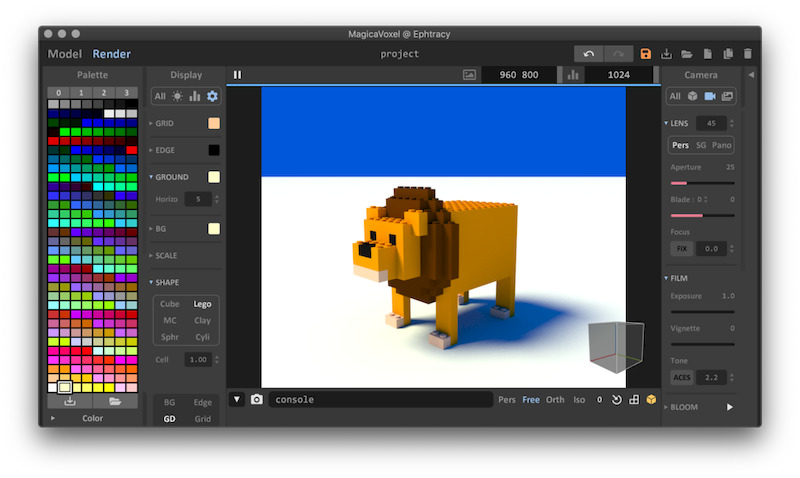The width and height of the screenshot is (800, 478).
Task: Take a snapshot with the camera icon
Action: tap(257, 400)
